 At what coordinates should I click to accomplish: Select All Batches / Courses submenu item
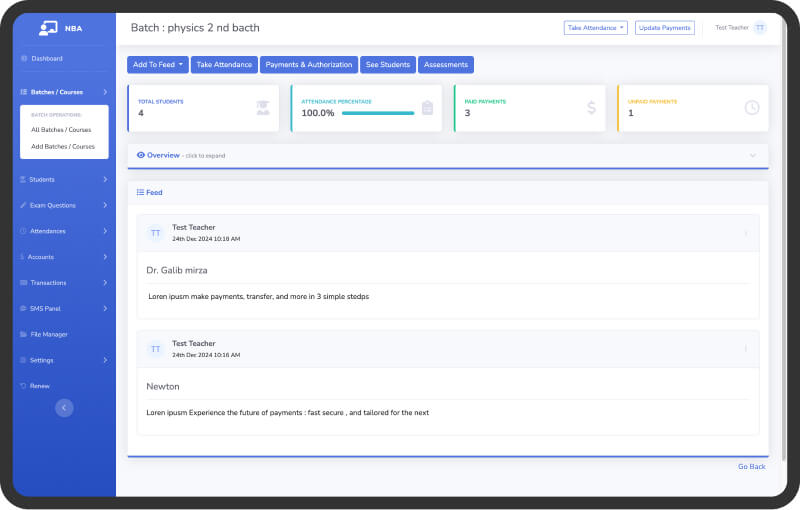coord(63,130)
